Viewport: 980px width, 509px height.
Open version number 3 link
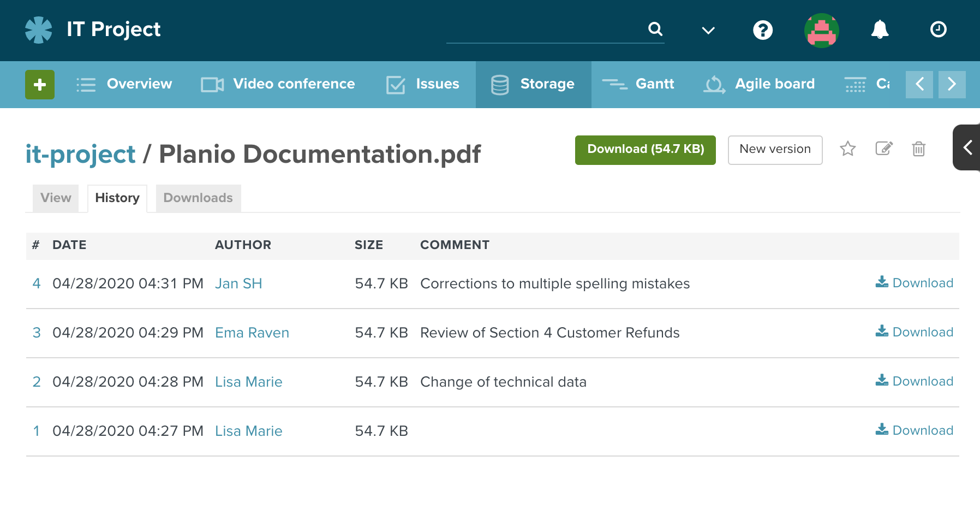(37, 333)
